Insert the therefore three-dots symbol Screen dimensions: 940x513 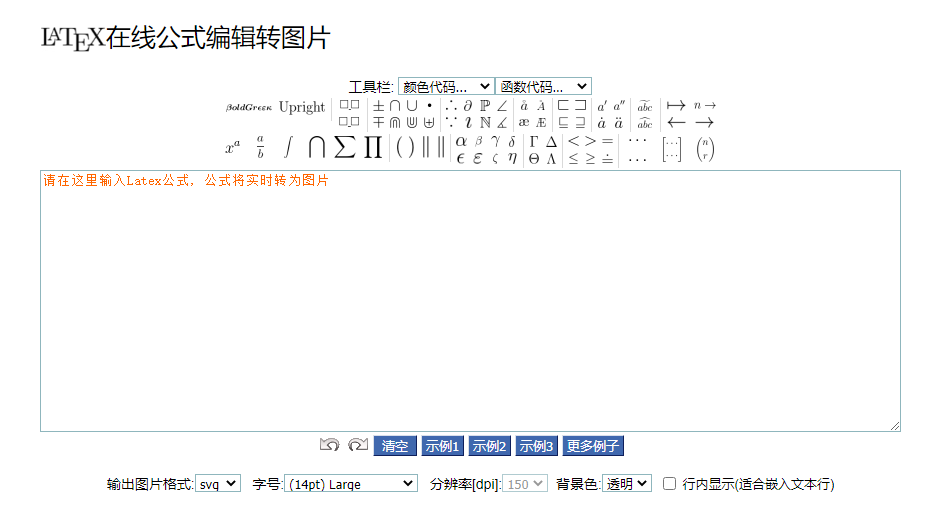[x=451, y=106]
